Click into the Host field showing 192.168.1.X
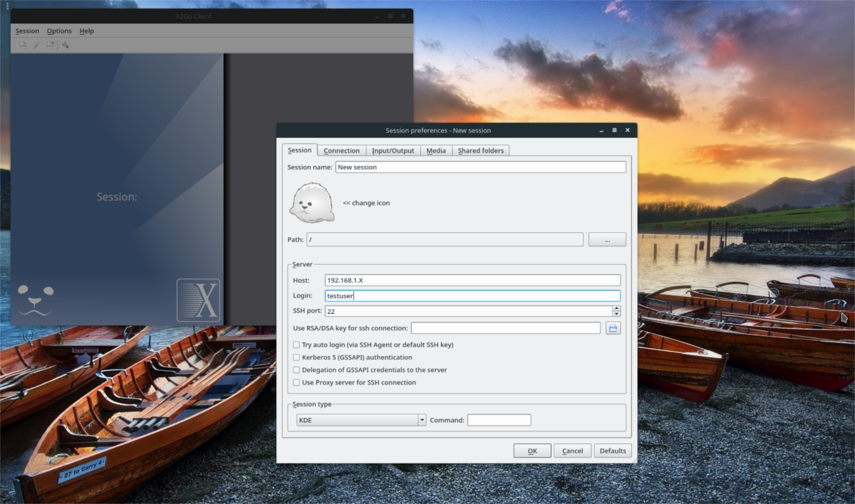This screenshot has height=504, width=855. pyautogui.click(x=472, y=280)
